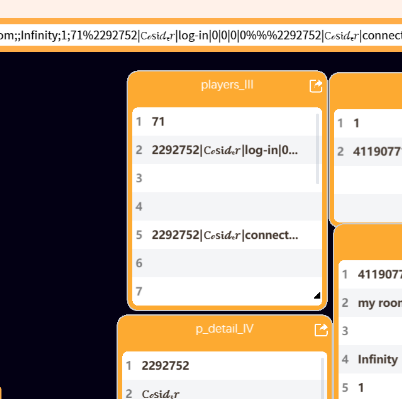Select the players_III list title

(227, 85)
